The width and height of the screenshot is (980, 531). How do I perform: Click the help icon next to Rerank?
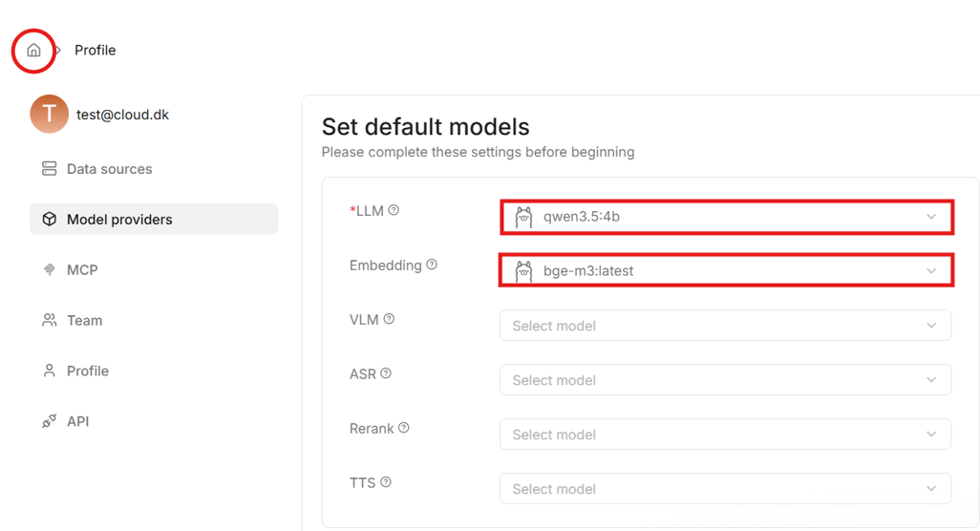point(404,428)
